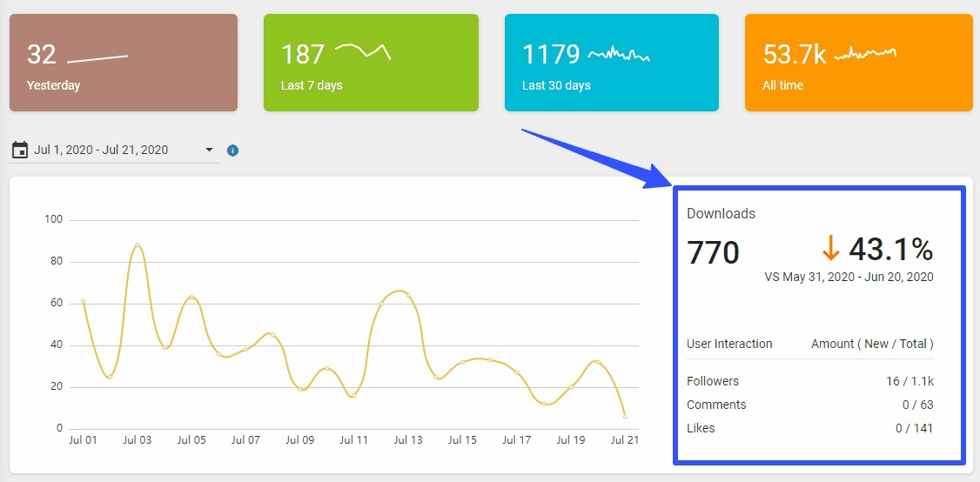
Task: Click the Yesterday sparkline graph
Action: tap(97, 58)
